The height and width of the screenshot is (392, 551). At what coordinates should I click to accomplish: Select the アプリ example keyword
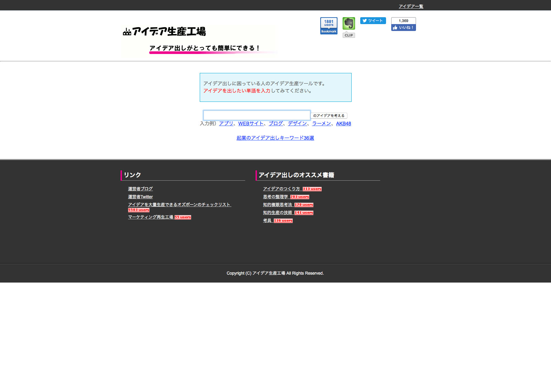point(226,124)
